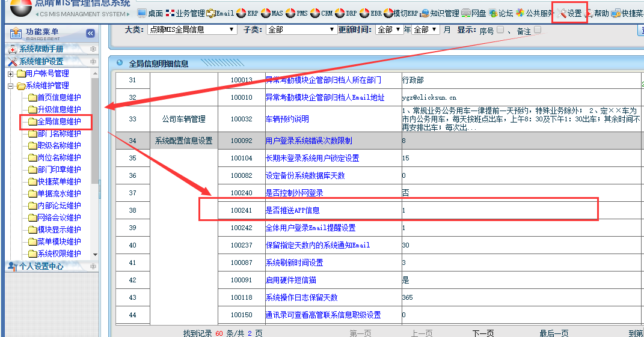Open the 业务管理 module icon
This screenshot has width=644, height=337.
[x=170, y=13]
